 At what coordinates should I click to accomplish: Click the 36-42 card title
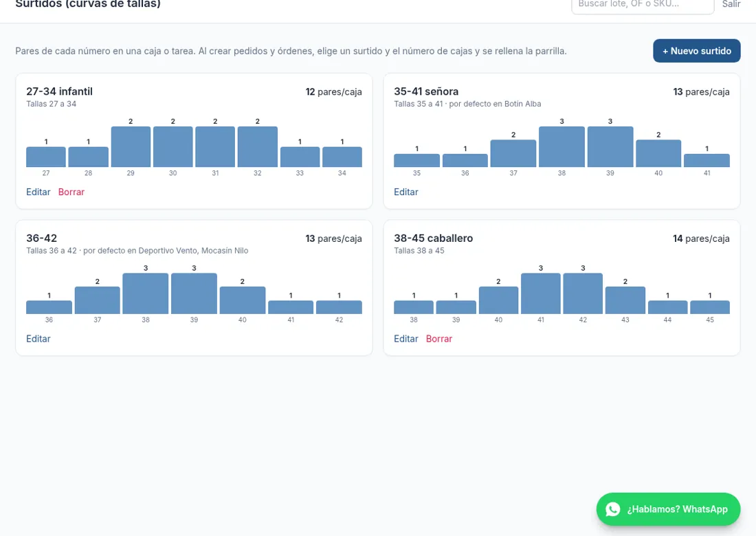click(41, 238)
